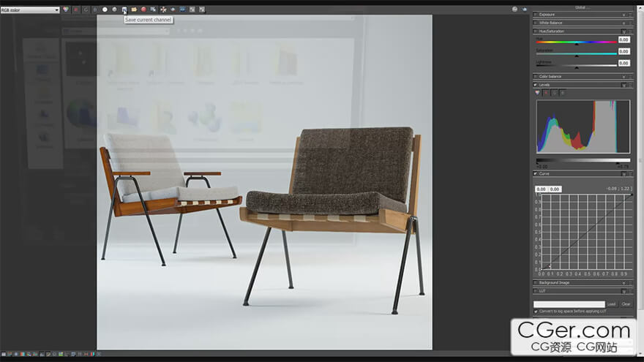This screenshot has width=644, height=362.
Task: Click the Levels histogram display
Action: click(583, 127)
